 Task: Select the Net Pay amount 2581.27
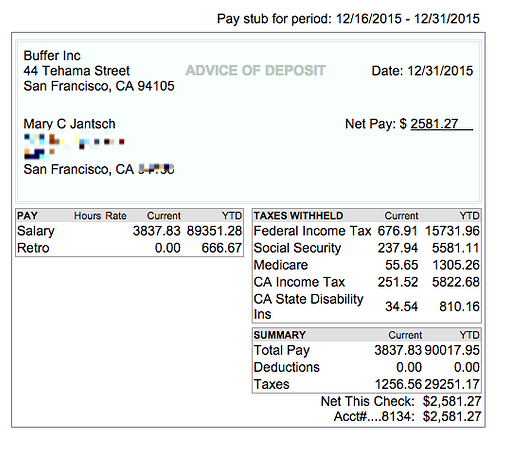click(434, 124)
